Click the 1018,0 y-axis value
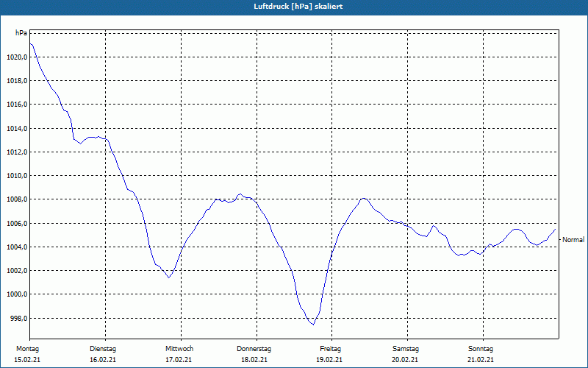This screenshot has height=368, width=588. (x=17, y=81)
